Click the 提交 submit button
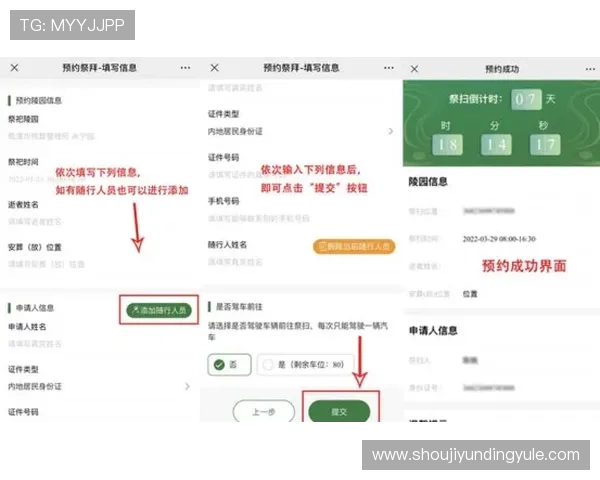600x480 pixels. click(339, 411)
